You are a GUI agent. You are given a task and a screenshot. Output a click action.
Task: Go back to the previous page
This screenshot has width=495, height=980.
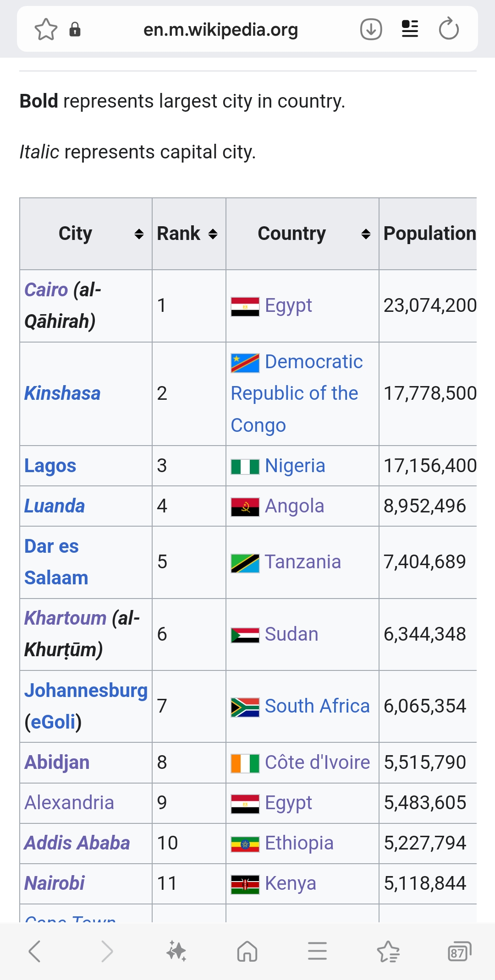click(35, 951)
